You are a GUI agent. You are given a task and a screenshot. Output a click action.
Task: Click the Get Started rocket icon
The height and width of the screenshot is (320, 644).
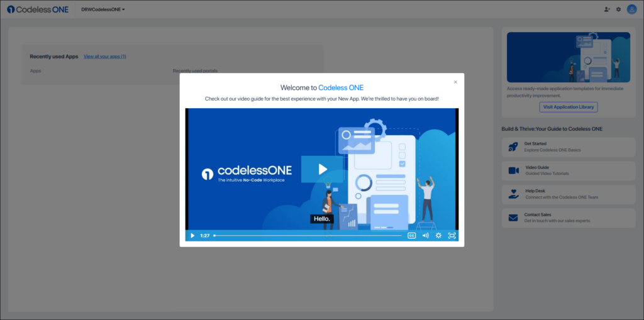click(513, 147)
